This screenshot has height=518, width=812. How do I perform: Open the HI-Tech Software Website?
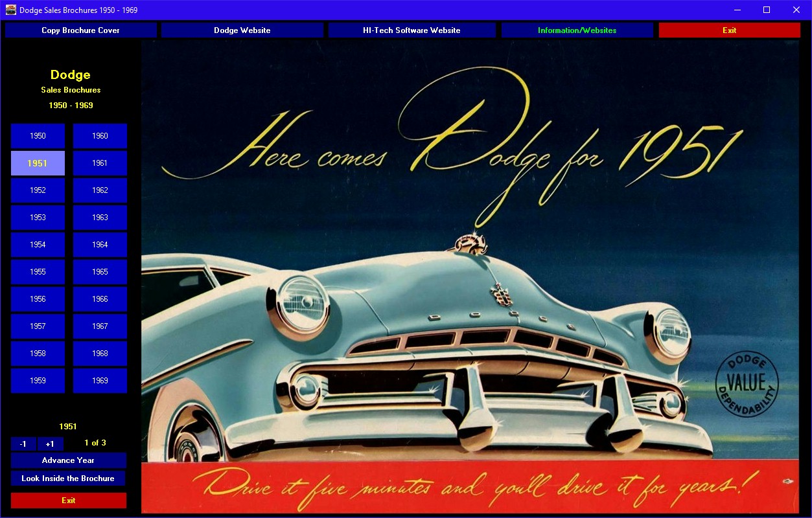[x=412, y=30]
